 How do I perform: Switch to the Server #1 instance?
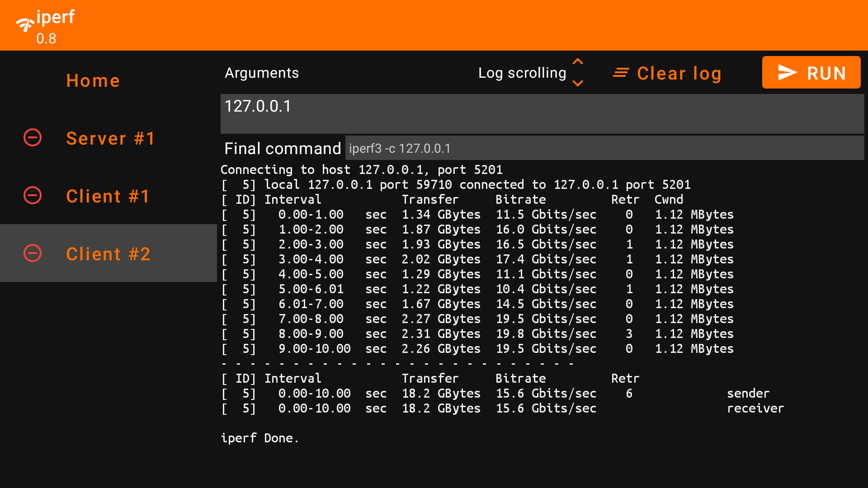111,138
